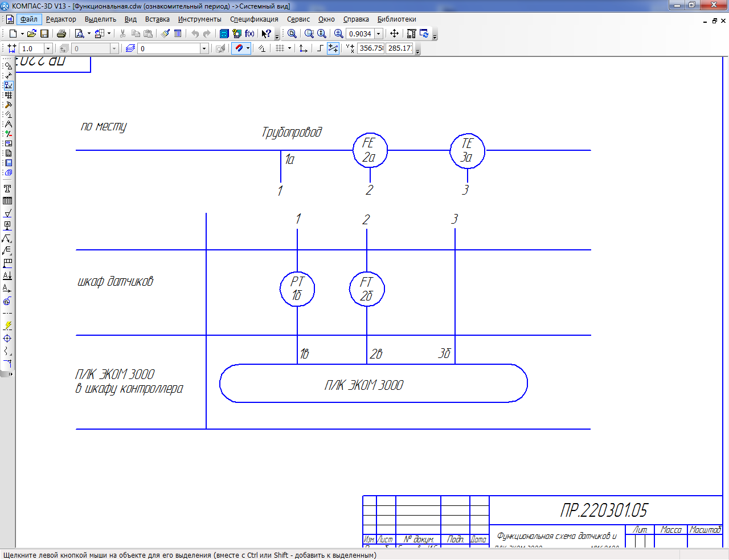729x560 pixels.
Task: Open the Редактор menu
Action: point(61,19)
